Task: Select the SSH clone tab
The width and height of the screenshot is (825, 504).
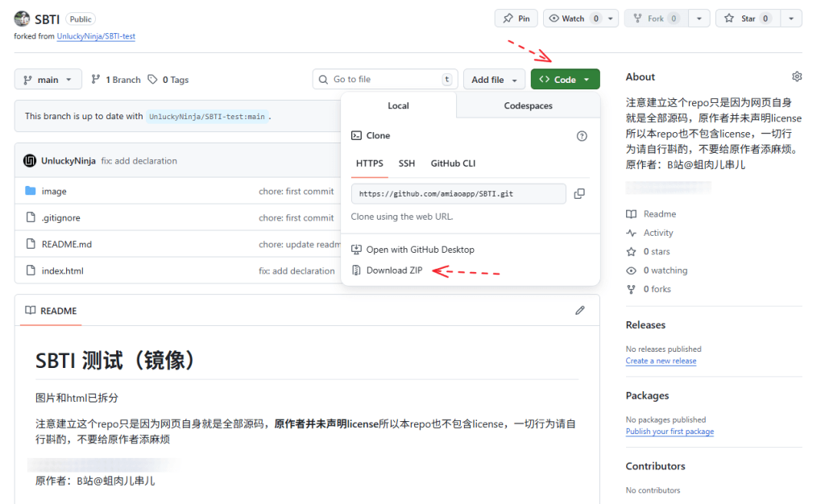Action: point(407,163)
